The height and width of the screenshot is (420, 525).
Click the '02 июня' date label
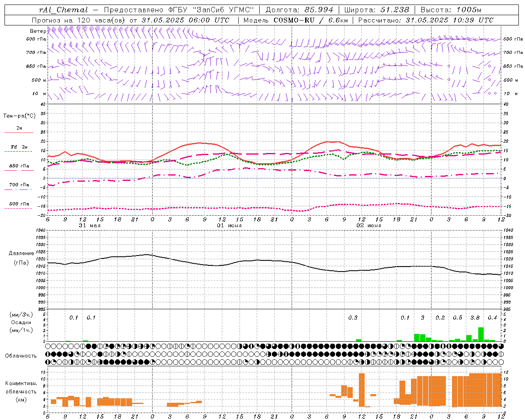click(x=368, y=226)
